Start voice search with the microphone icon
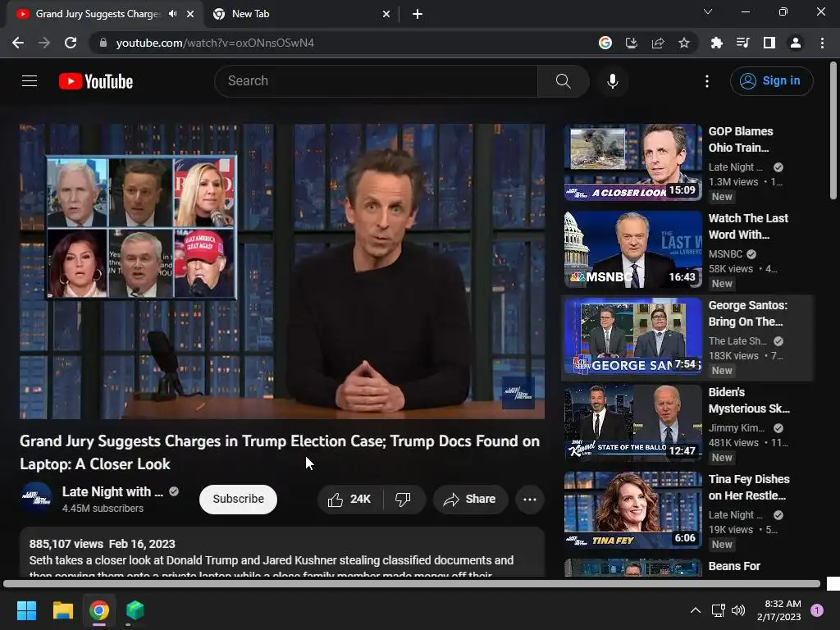 [x=612, y=81]
